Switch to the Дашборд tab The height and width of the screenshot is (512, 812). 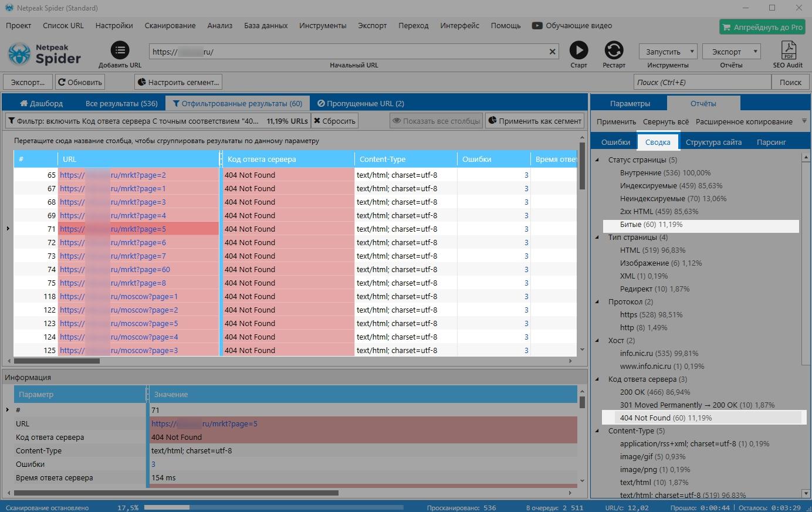pyautogui.click(x=41, y=103)
